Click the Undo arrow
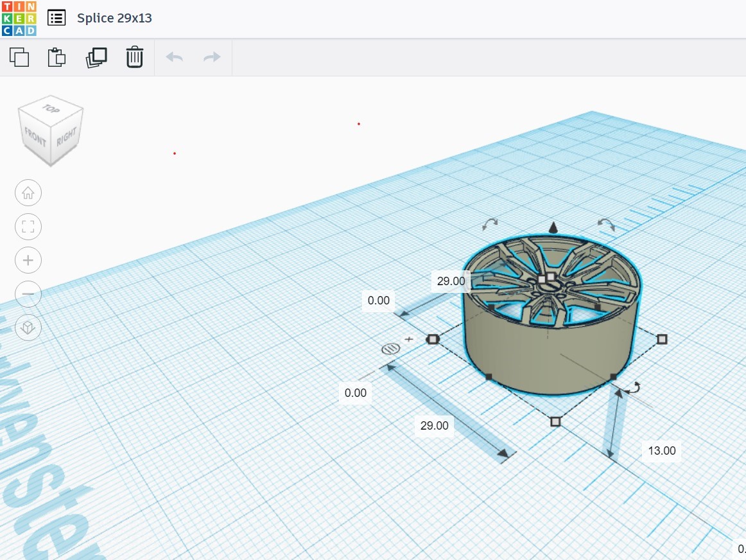The width and height of the screenshot is (746, 560). pyautogui.click(x=175, y=57)
